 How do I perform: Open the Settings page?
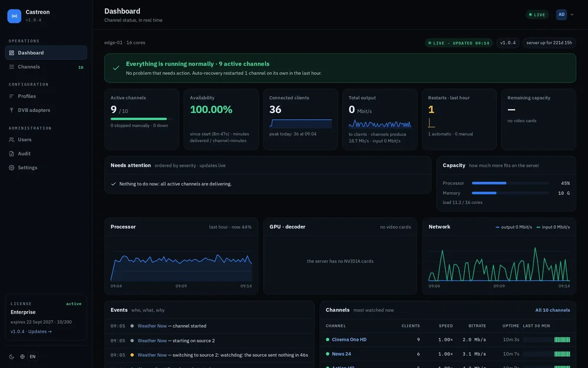click(46, 168)
